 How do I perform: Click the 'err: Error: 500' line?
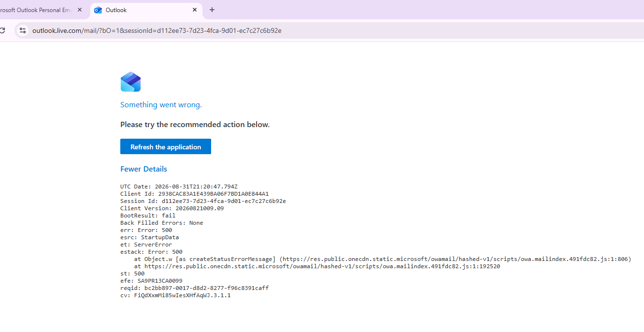click(146, 230)
